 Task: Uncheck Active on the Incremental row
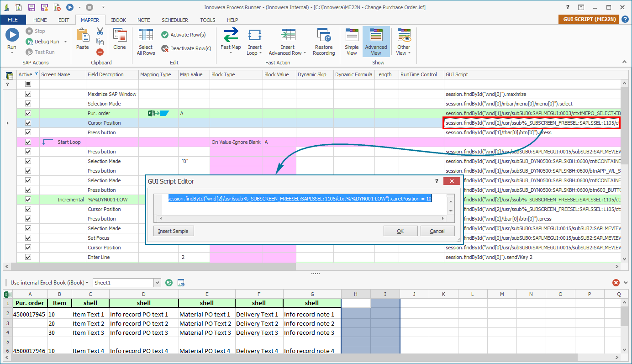point(28,199)
